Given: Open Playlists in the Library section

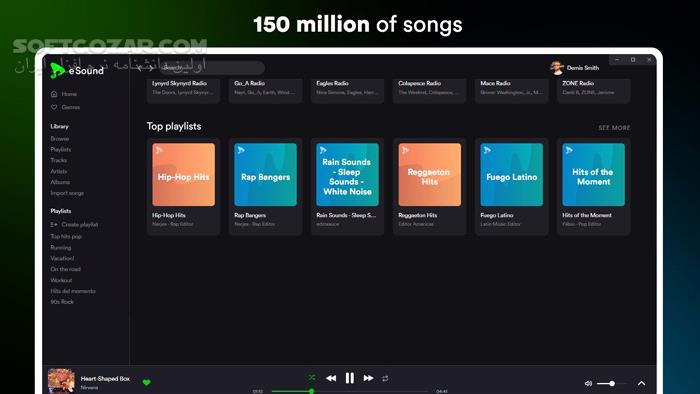Looking at the screenshot, I should coord(60,149).
